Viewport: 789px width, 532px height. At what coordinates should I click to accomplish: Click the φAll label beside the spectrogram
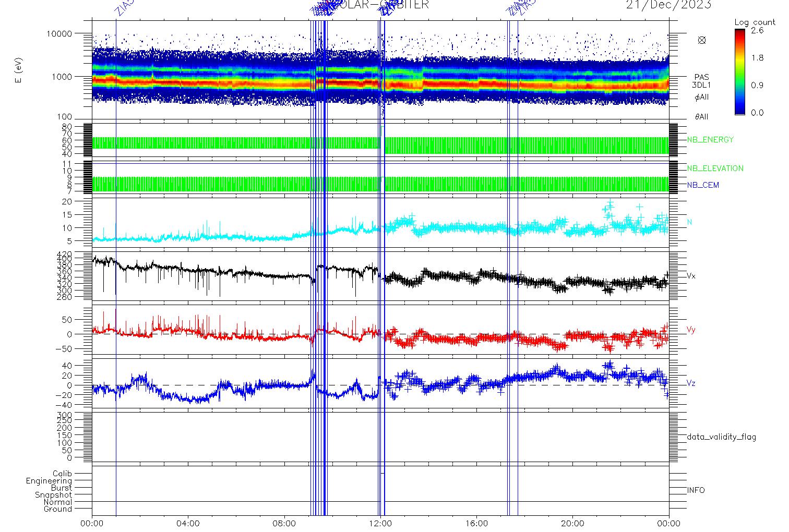(702, 97)
